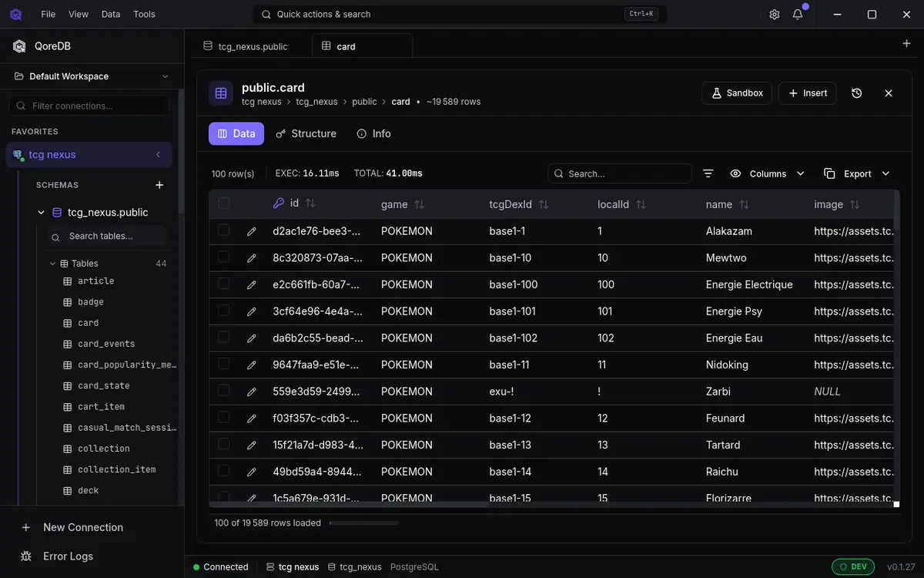This screenshot has height=578, width=924.
Task: Collapse the tcg nexus connection chevron
Action: pyautogui.click(x=159, y=155)
